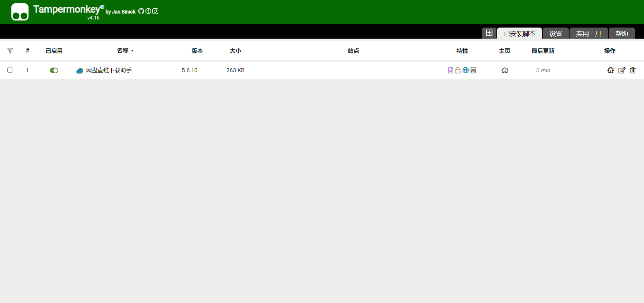
Task: Click the # column header
Action: 28,51
